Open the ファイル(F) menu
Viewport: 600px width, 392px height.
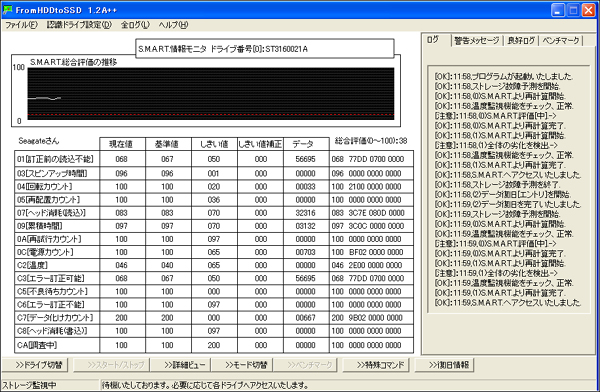(21, 25)
